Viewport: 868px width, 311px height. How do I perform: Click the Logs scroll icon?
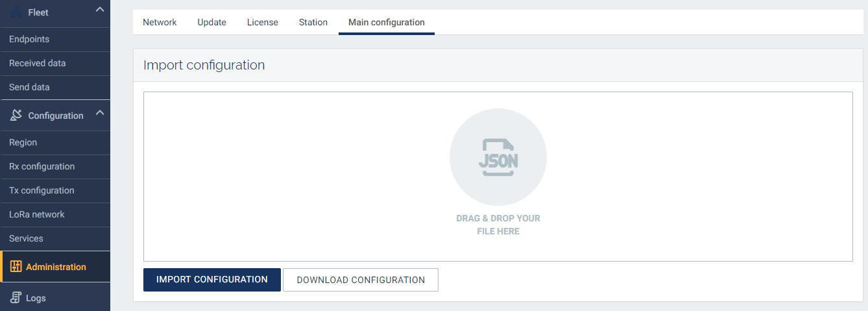16,298
